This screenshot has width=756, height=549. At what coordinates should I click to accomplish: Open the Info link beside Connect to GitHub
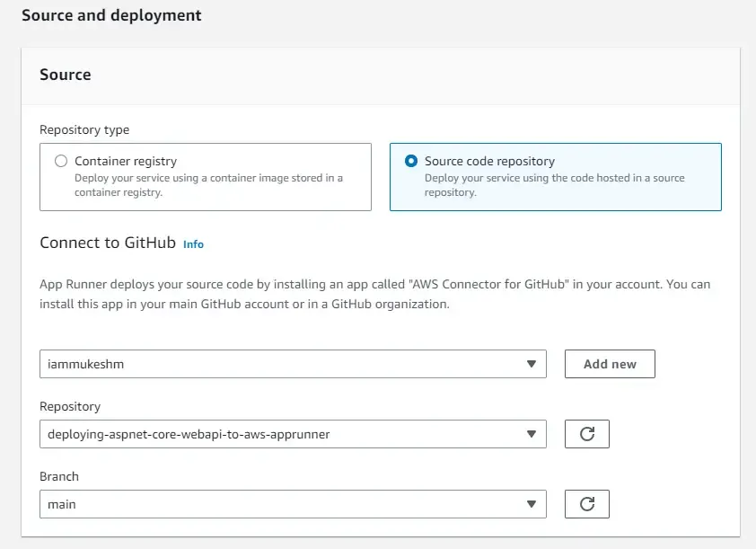pos(192,244)
